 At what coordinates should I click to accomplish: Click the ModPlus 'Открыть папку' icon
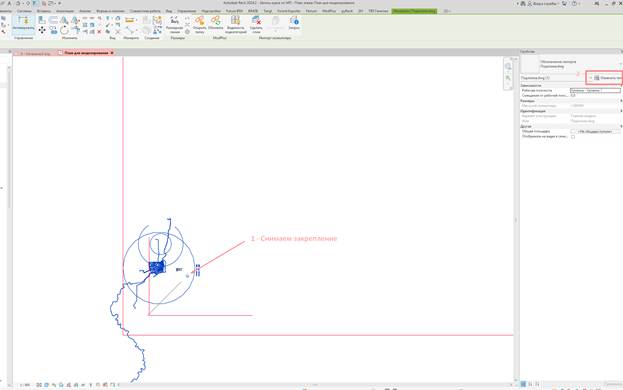[x=199, y=24]
